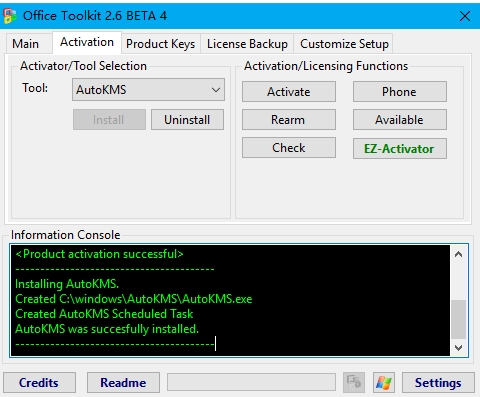Open the Customize Setup tab
This screenshot has width=480, height=397.
coord(344,44)
